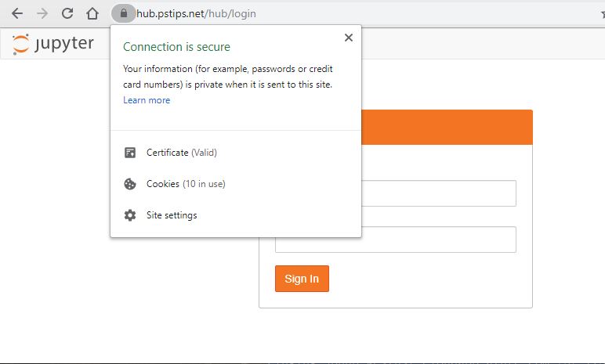Click the cookie icon in popup
The height and width of the screenshot is (364, 605).
click(x=130, y=184)
